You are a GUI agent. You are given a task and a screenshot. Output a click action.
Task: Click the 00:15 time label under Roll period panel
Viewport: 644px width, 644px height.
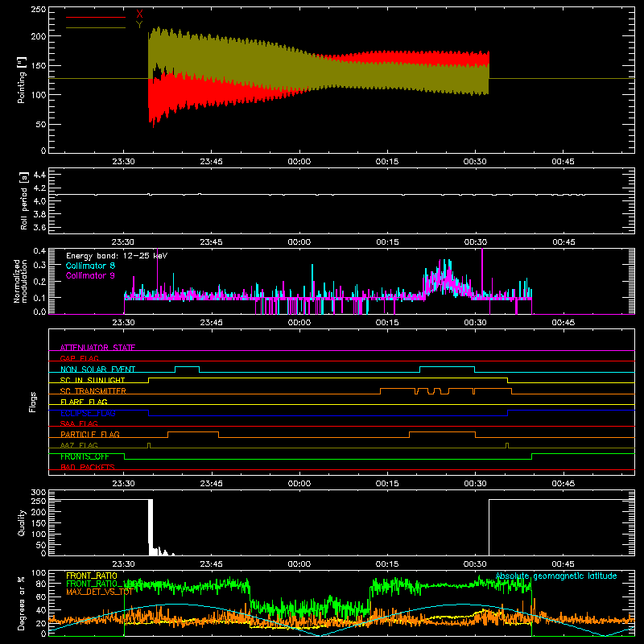(387, 242)
